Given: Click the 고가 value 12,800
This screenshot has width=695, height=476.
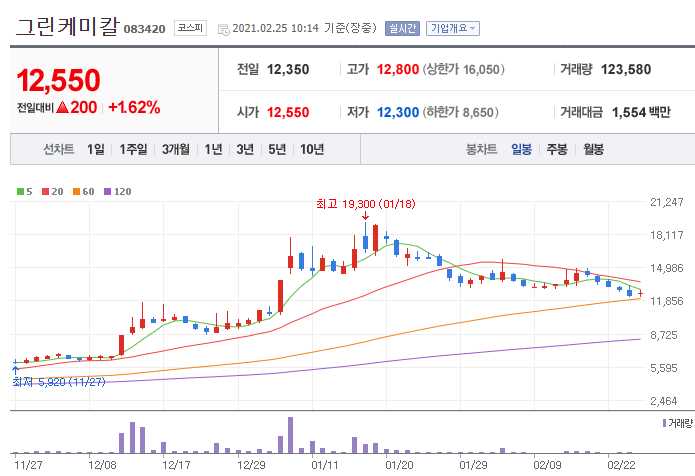Looking at the screenshot, I should [398, 70].
